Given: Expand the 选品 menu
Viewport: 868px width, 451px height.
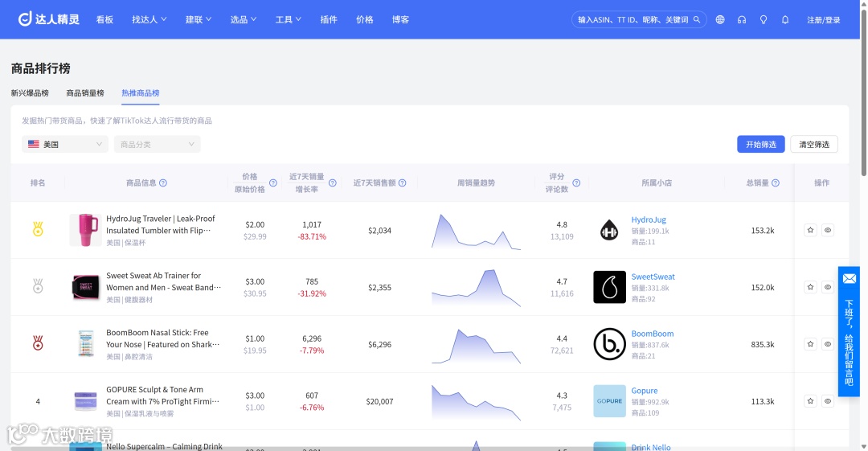Looking at the screenshot, I should [x=243, y=19].
